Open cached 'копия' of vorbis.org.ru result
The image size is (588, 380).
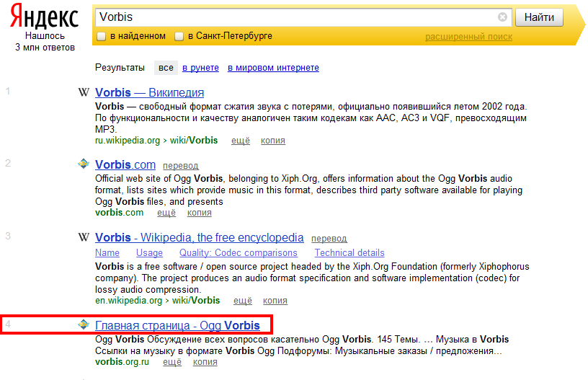(x=205, y=362)
